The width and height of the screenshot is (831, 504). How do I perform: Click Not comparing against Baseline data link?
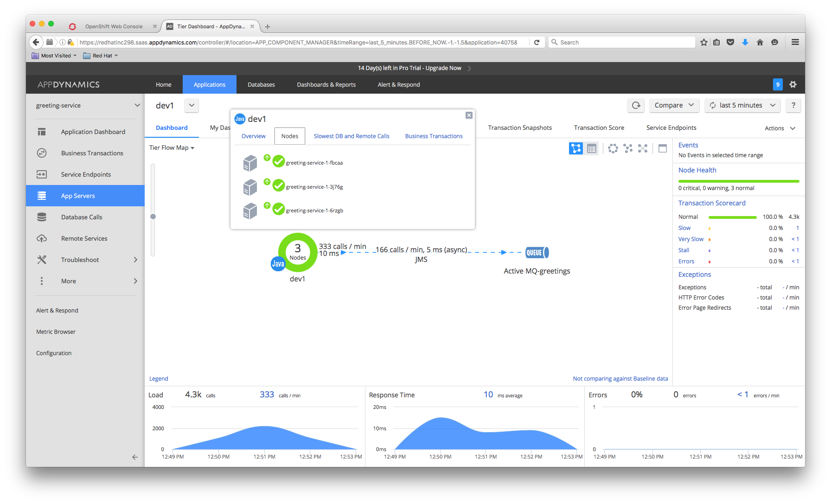pyautogui.click(x=620, y=378)
